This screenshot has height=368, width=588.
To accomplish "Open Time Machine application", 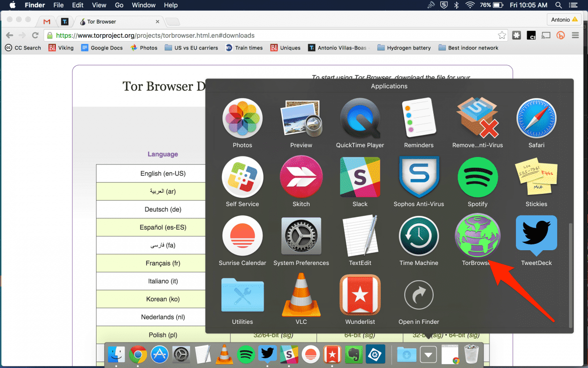I will [x=418, y=237].
